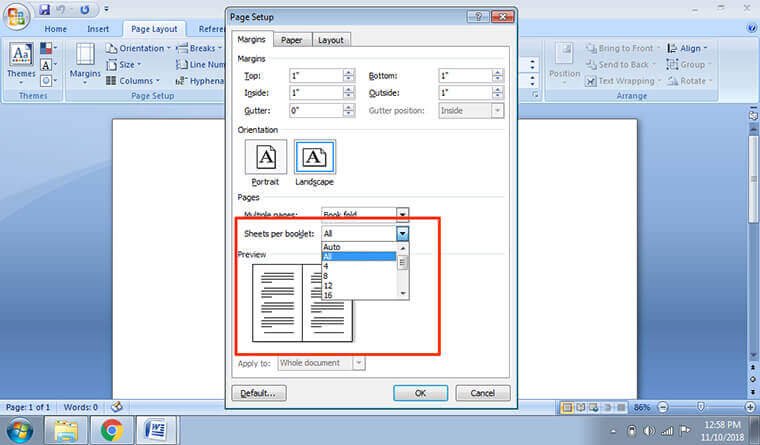Click the Outside margin input field

point(465,93)
